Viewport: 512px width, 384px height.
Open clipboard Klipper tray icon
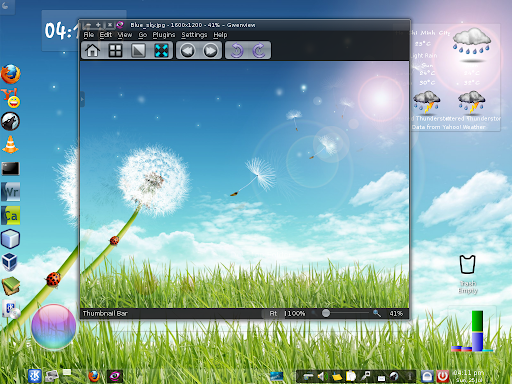pos(351,376)
